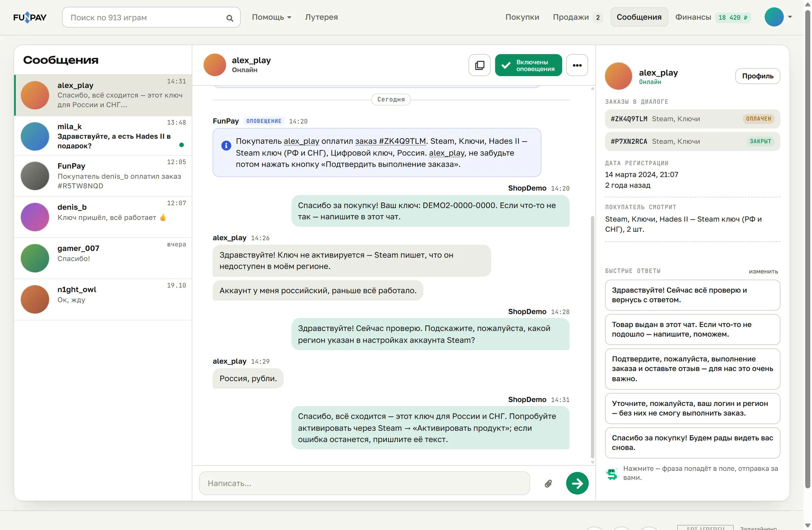Toggle the 'Включены оповещения' notifications button

pyautogui.click(x=528, y=65)
